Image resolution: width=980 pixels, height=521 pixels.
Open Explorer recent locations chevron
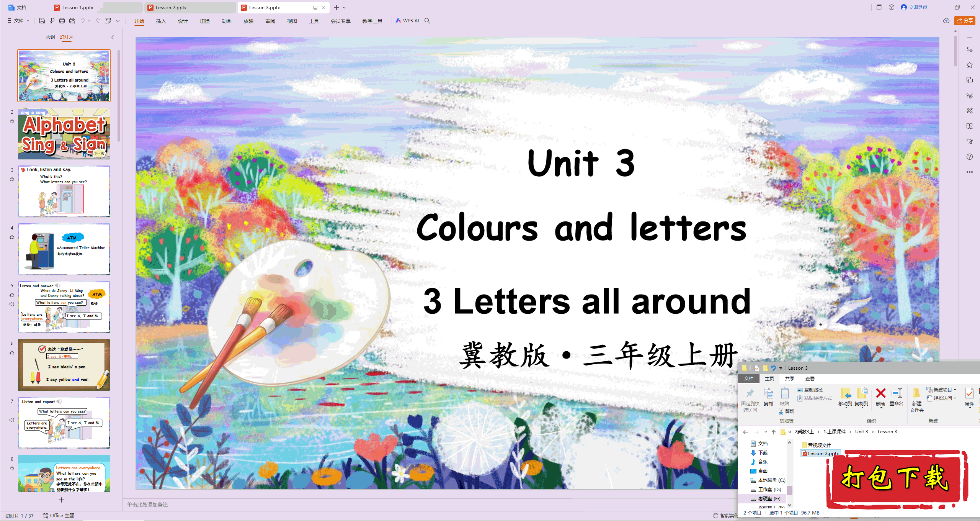(x=765, y=432)
